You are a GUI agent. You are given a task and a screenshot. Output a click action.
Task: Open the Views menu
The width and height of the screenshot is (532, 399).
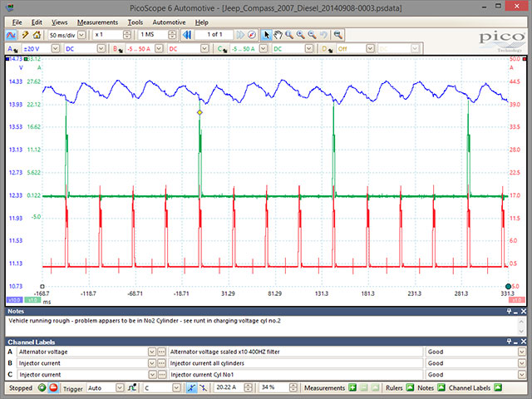59,22
